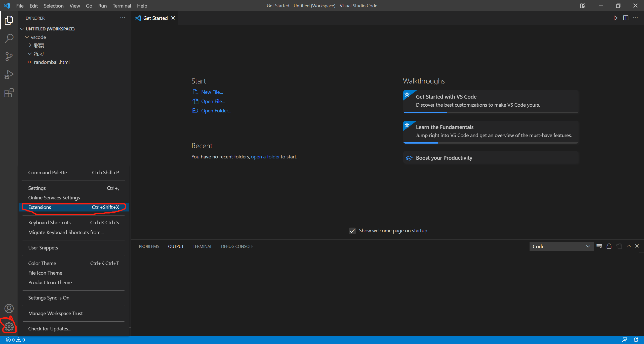Image resolution: width=644 pixels, height=344 pixels.
Task: Select 'Check for Updates...' in the menu
Action: coord(49,328)
